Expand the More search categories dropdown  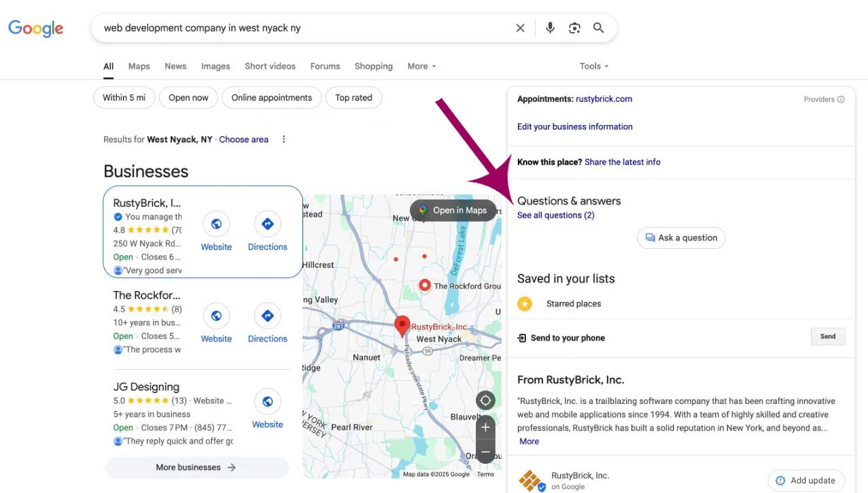tap(421, 66)
